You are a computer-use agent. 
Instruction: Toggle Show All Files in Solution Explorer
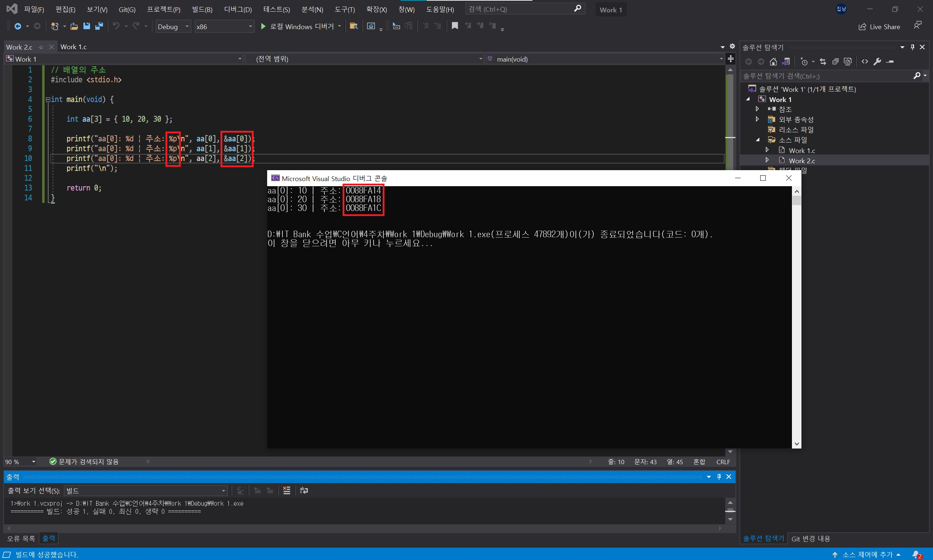click(848, 62)
